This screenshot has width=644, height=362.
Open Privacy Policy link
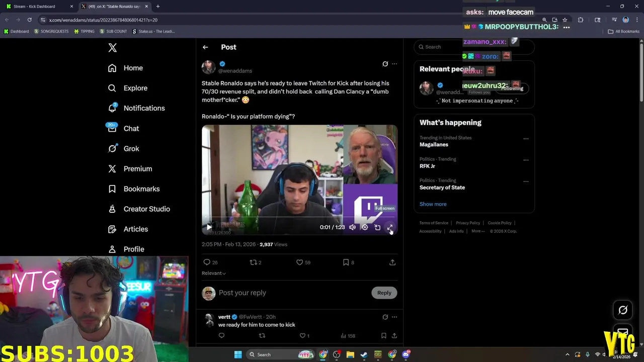468,223
